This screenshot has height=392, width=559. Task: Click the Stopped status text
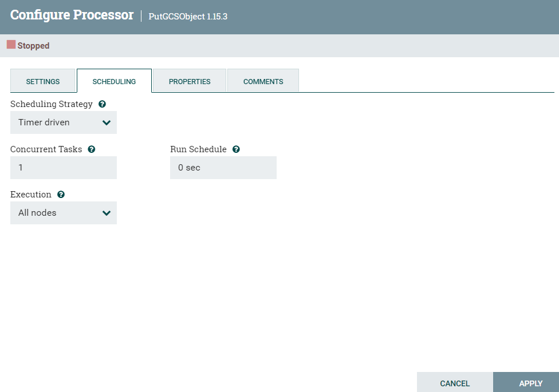(34, 46)
